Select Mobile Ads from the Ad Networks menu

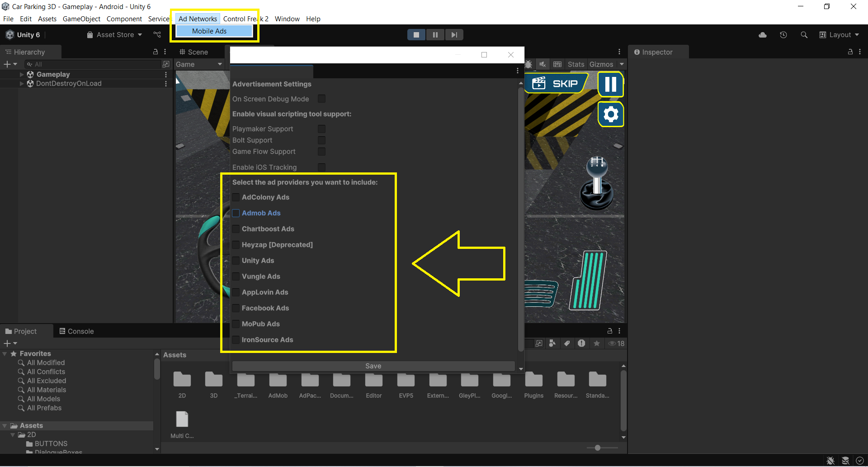209,31
